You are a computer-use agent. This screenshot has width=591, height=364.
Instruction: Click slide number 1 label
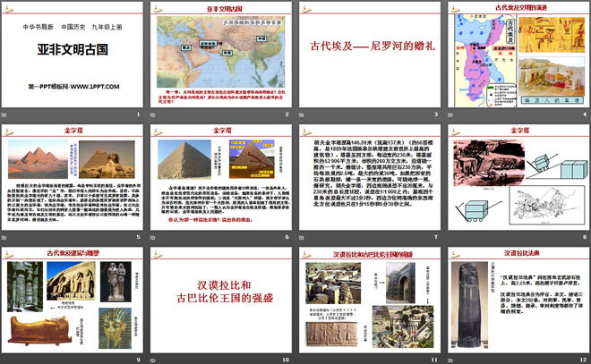138,114
